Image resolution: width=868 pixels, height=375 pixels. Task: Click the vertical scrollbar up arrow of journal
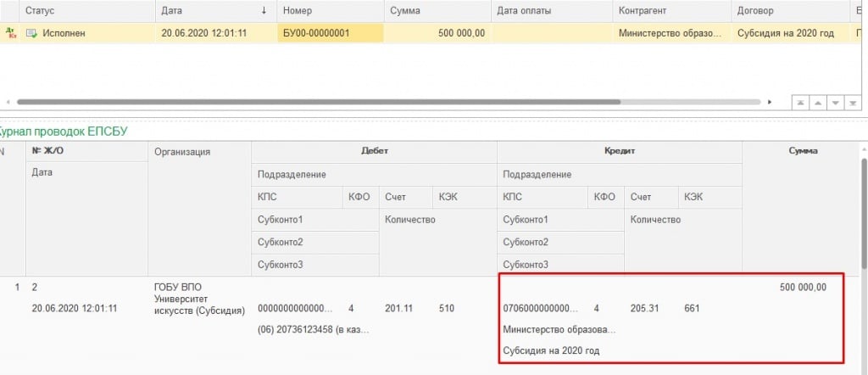pyautogui.click(x=864, y=149)
